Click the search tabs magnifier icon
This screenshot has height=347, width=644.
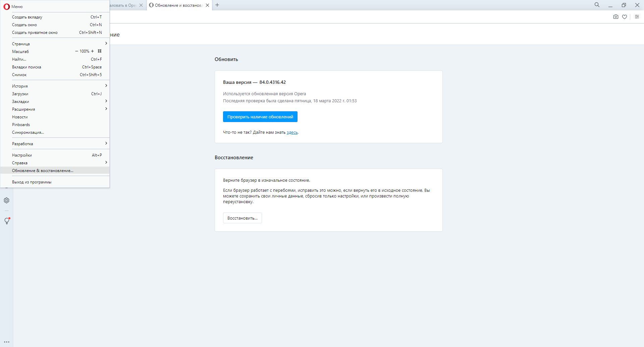[597, 5]
